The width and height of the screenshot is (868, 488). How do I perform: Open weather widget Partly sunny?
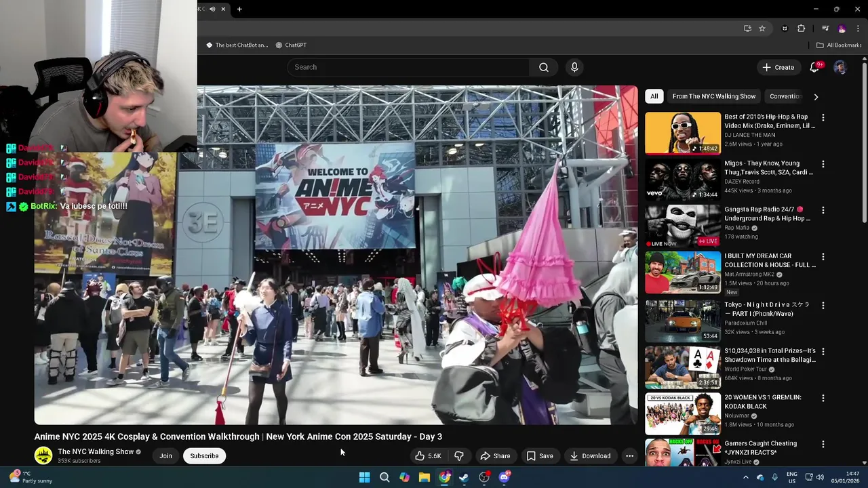click(x=30, y=477)
